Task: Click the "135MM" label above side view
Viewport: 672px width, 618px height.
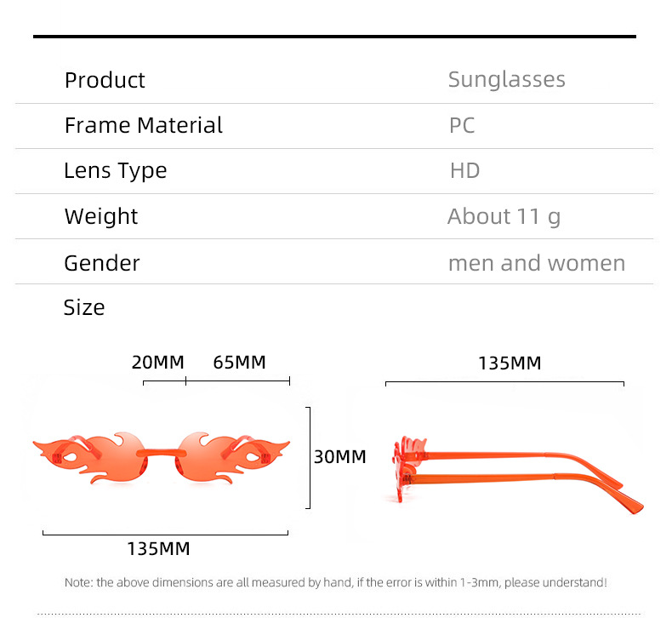Action: pyautogui.click(x=510, y=363)
